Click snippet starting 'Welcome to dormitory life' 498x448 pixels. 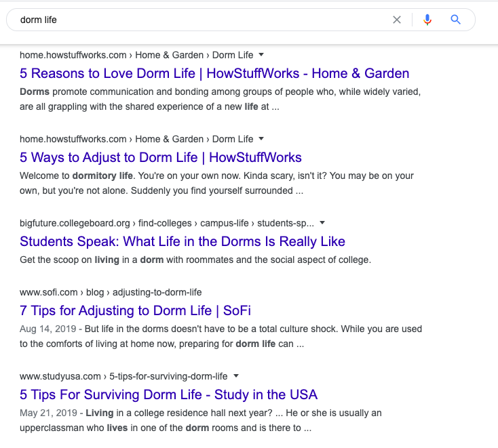216,183
